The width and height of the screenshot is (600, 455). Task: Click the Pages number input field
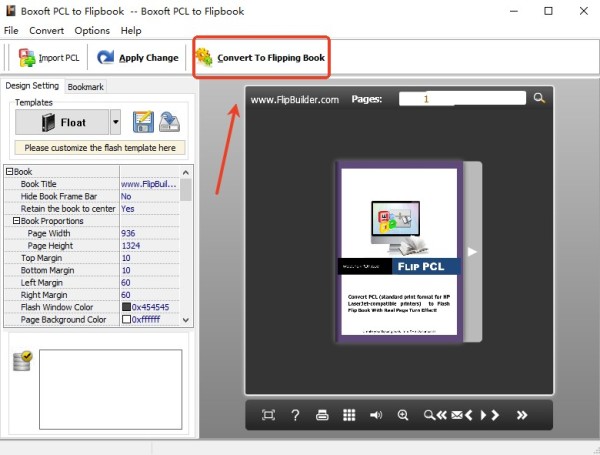[462, 99]
